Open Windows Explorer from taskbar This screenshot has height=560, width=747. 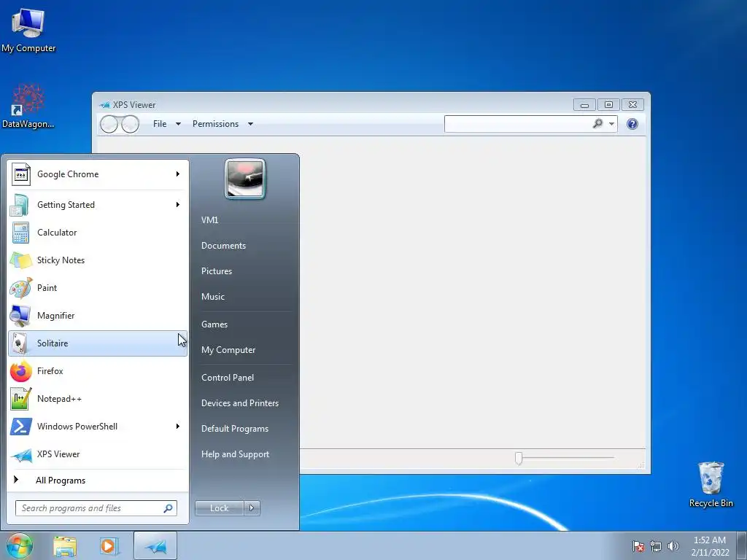pos(65,545)
